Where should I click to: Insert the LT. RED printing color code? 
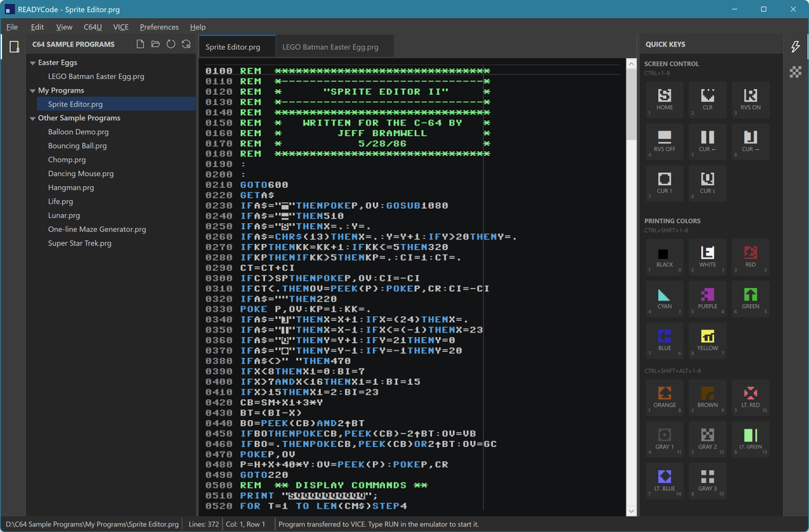[x=750, y=398]
